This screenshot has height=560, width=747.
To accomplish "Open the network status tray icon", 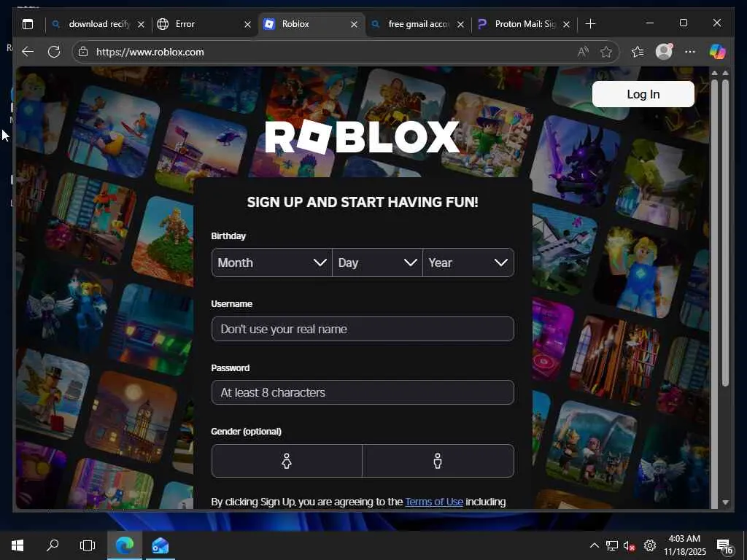I will (612, 545).
